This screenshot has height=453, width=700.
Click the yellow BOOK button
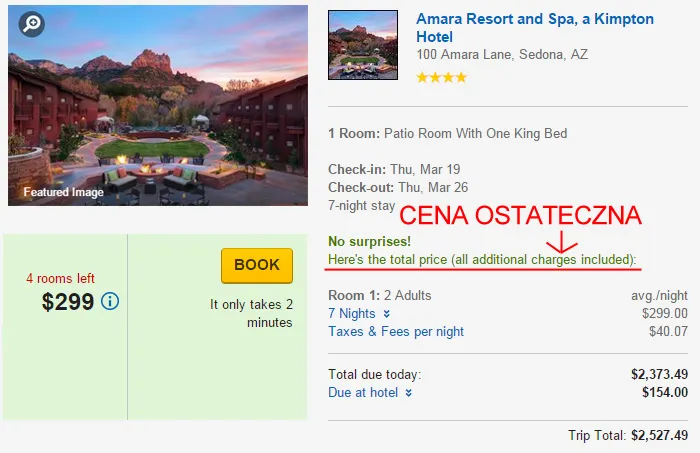tap(257, 265)
